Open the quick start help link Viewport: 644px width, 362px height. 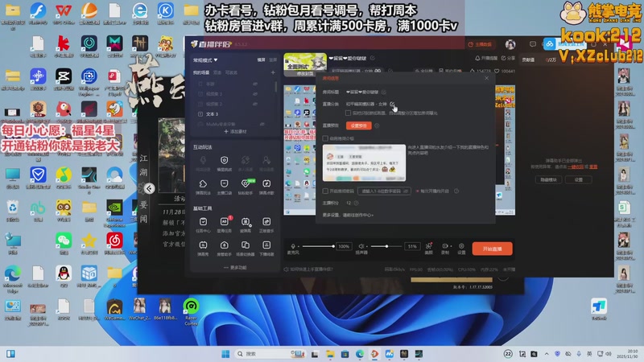pyautogui.click(x=308, y=269)
